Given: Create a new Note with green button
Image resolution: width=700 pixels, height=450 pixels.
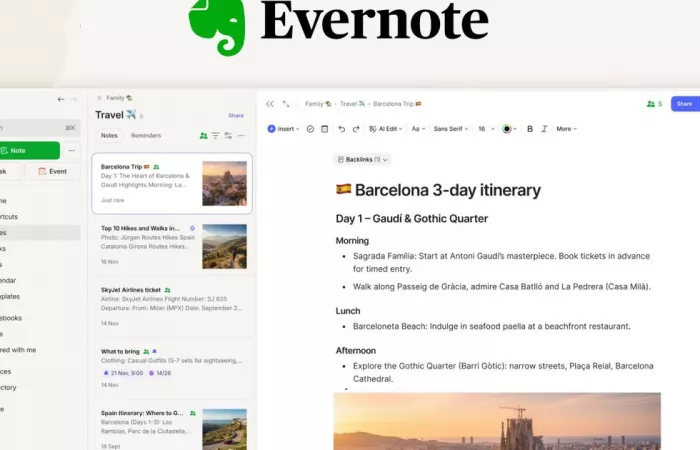Looking at the screenshot, I should pyautogui.click(x=29, y=150).
